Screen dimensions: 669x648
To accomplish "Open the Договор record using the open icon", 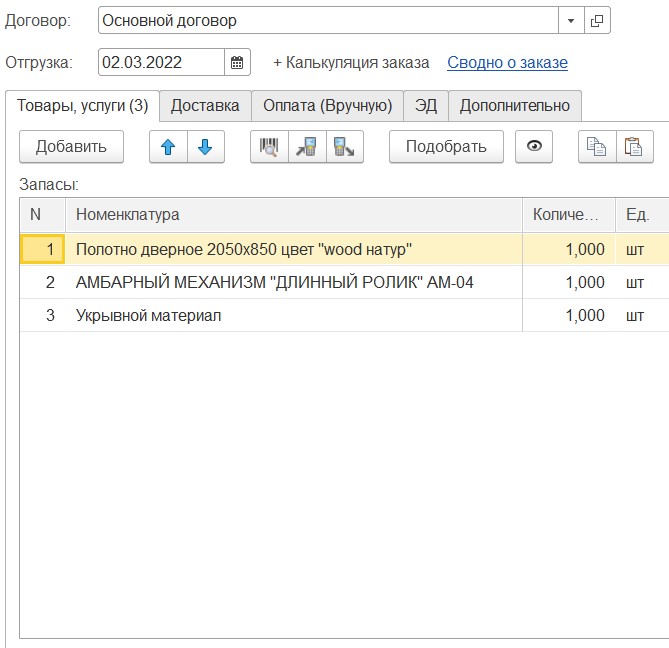I will (x=597, y=20).
